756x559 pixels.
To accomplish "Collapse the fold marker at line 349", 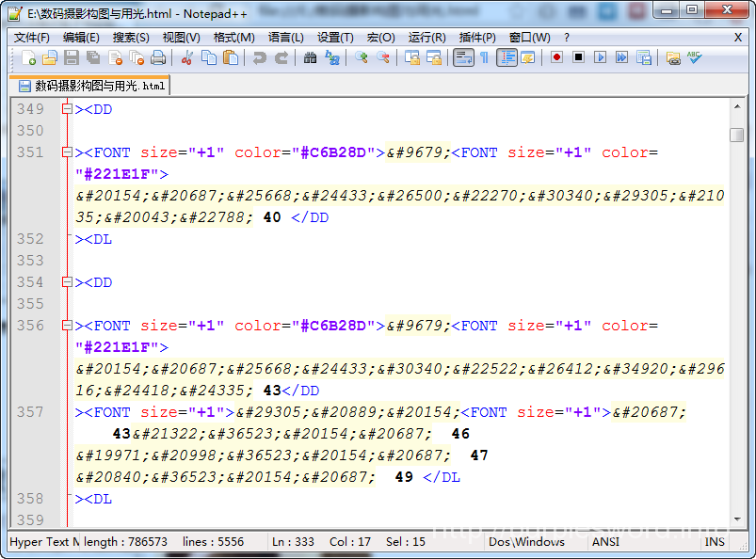I will (67, 109).
